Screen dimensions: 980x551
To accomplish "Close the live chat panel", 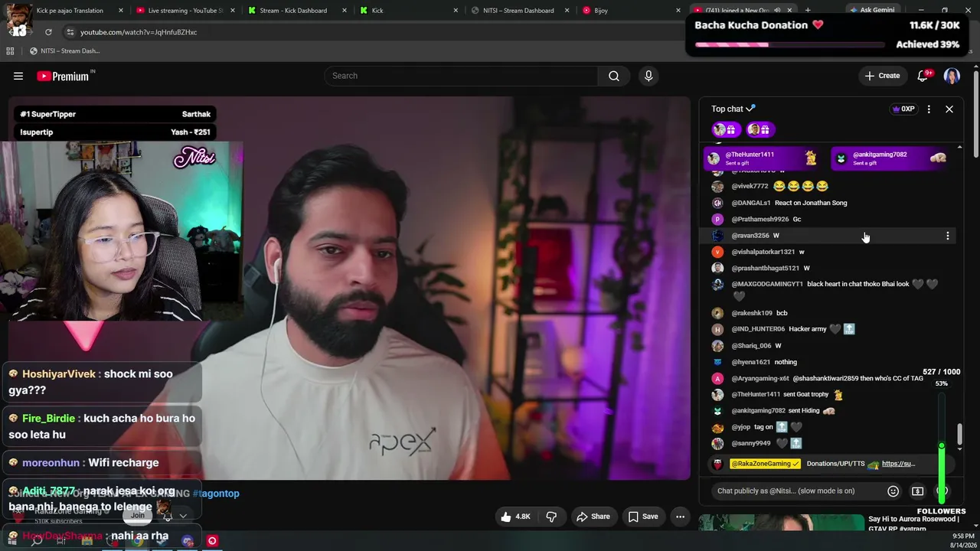I will 949,109.
